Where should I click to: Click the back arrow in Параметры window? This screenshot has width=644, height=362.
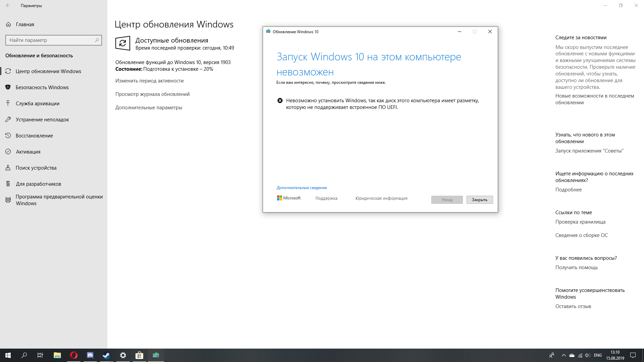8,5
